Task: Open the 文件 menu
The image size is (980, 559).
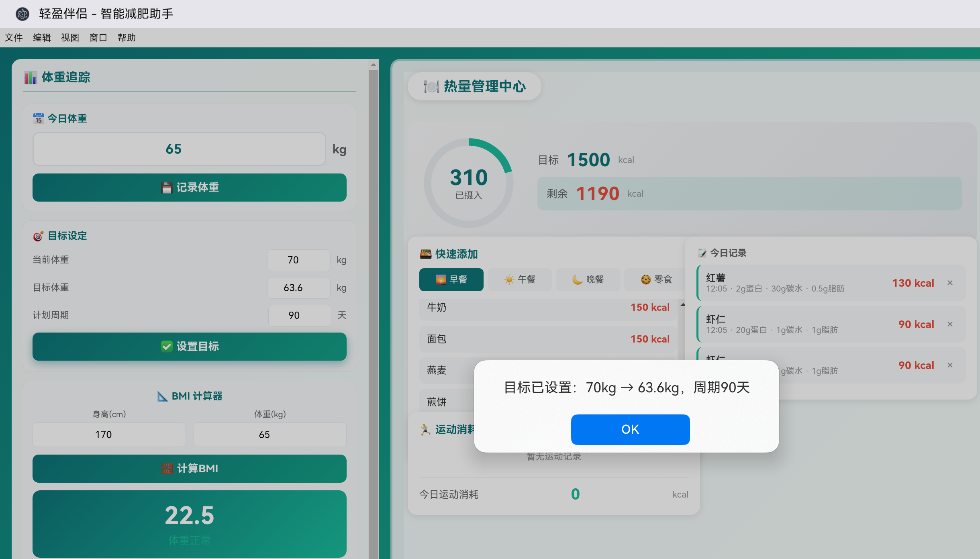Action: 14,38
